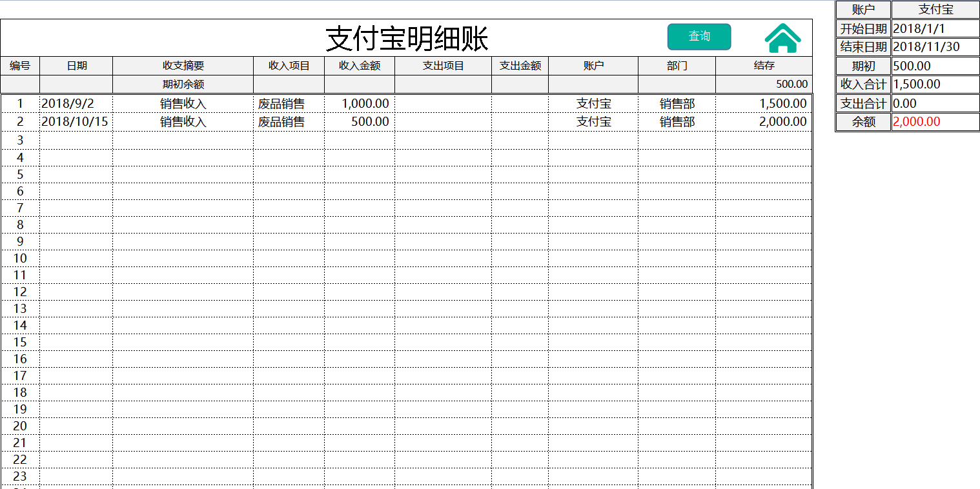980x489 pixels.
Task: Click empty 支出项目 cell in row 1
Action: [443, 104]
